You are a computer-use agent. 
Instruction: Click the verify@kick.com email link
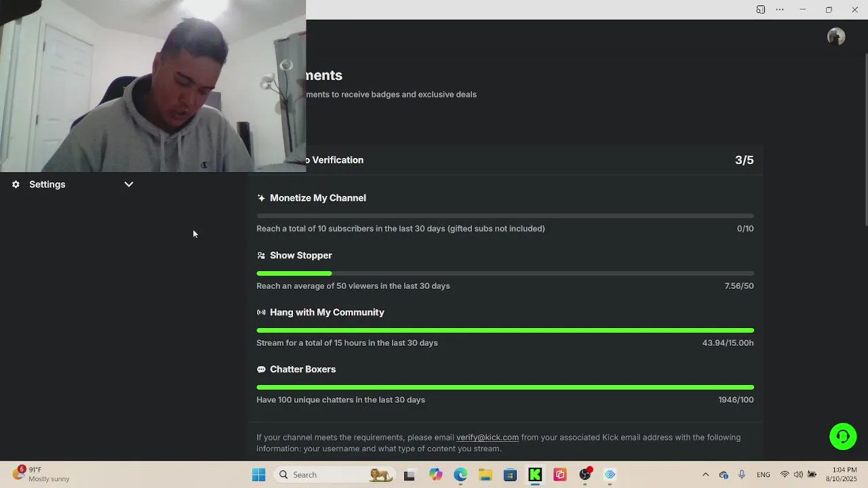(x=488, y=437)
